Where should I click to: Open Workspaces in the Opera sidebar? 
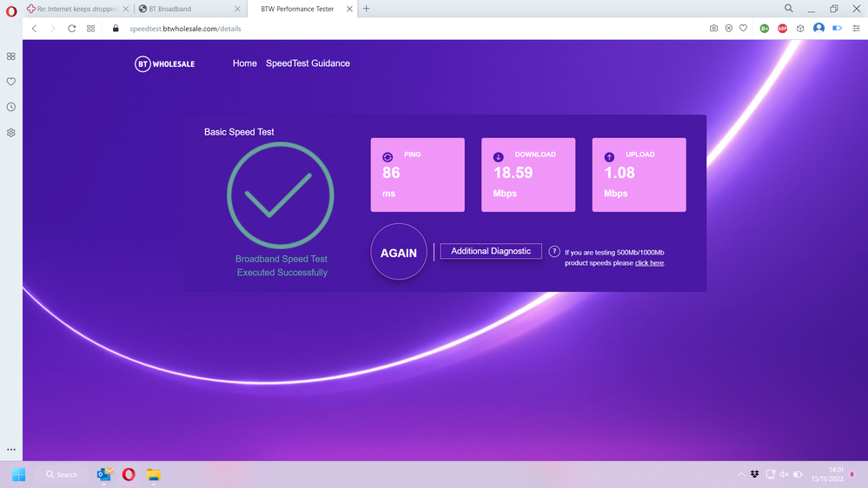click(11, 56)
